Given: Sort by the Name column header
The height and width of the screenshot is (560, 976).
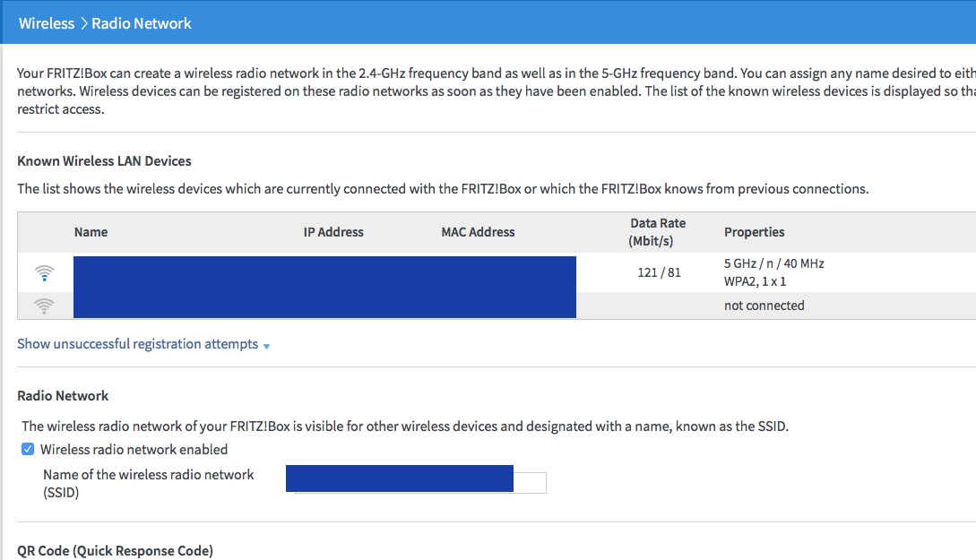Looking at the screenshot, I should (91, 232).
